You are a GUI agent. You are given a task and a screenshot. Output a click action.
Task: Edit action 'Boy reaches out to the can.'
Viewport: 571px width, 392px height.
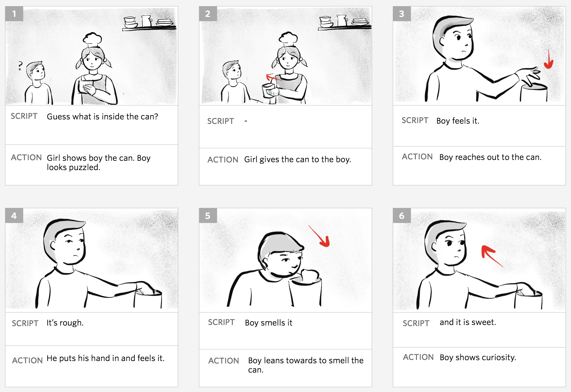click(490, 157)
